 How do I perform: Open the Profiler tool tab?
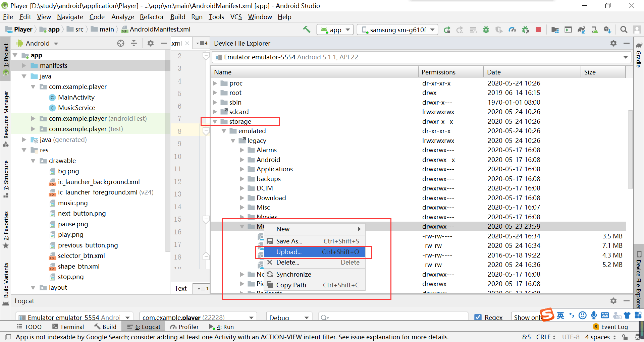pyautogui.click(x=184, y=327)
